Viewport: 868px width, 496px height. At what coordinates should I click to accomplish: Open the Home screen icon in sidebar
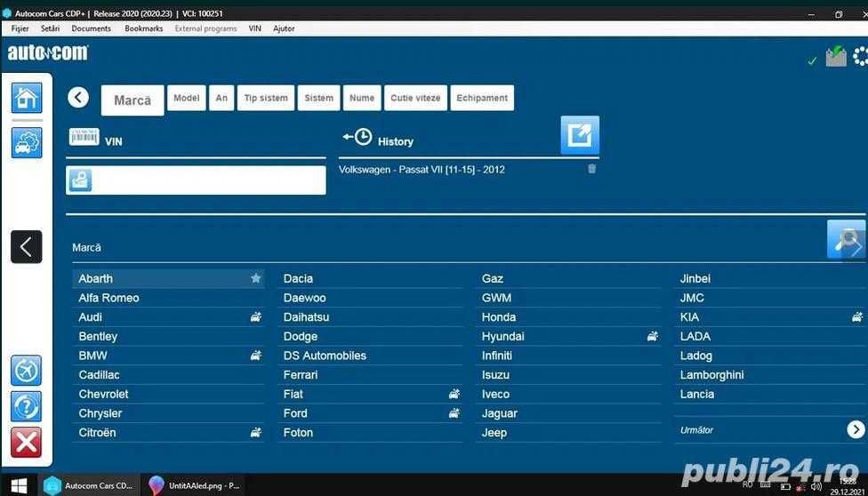point(27,98)
